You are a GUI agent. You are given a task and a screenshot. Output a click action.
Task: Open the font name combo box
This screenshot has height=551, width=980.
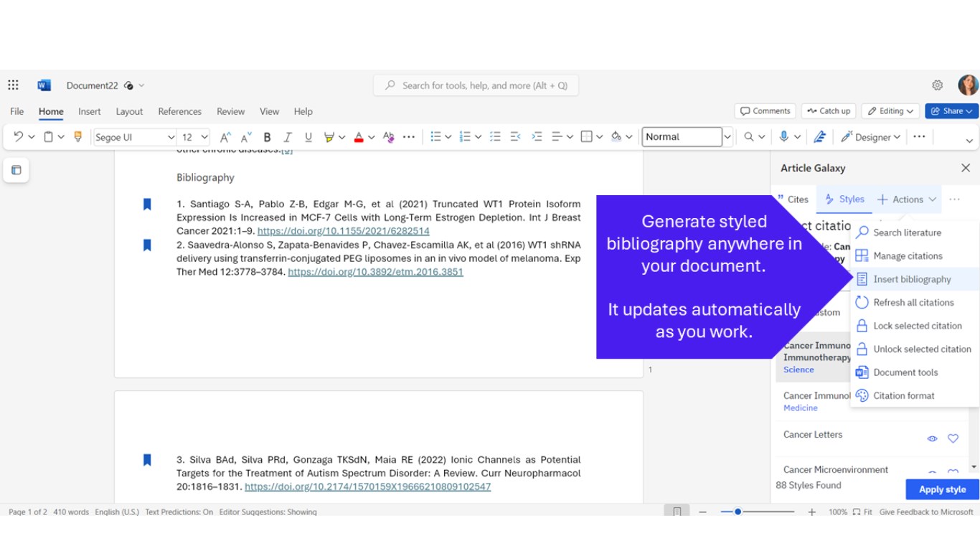point(135,137)
